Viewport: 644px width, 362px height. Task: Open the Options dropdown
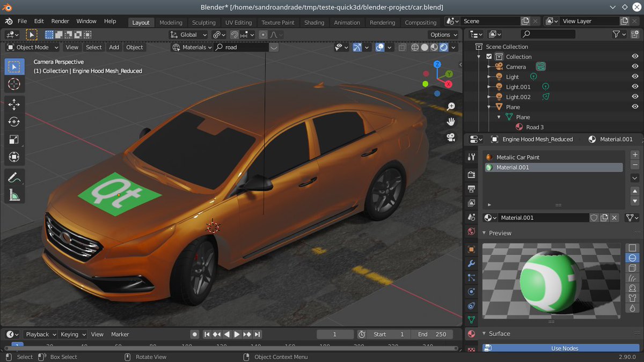[x=443, y=34]
